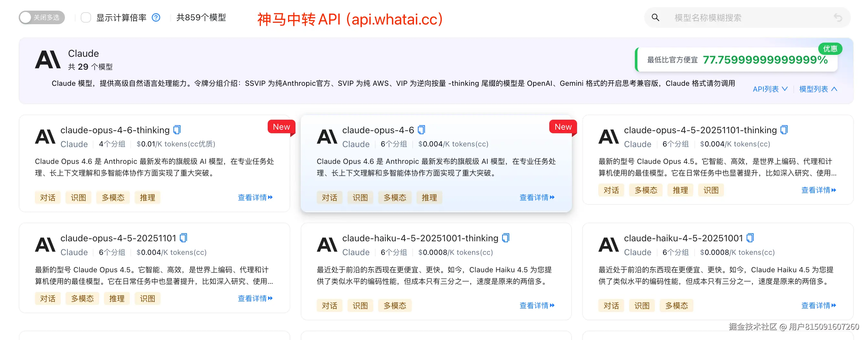Image resolution: width=868 pixels, height=340 pixels.
Task: Open 查看详情 for claude-opus-4-6
Action: pyautogui.click(x=537, y=197)
